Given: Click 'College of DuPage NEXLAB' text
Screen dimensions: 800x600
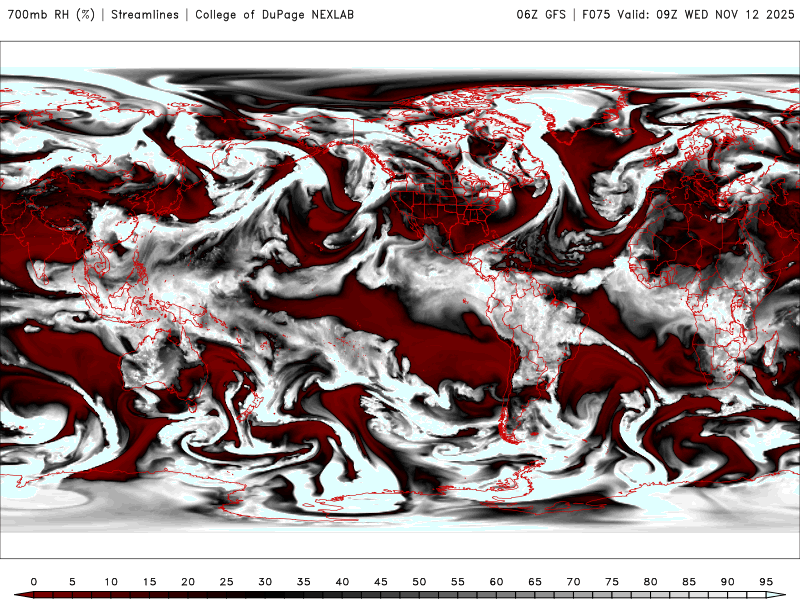Looking at the screenshot, I should (x=274, y=14).
